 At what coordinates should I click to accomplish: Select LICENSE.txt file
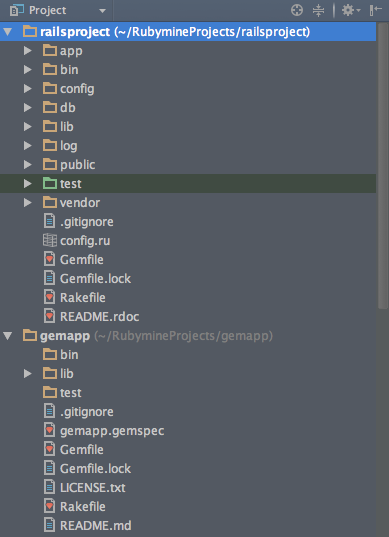(92, 488)
